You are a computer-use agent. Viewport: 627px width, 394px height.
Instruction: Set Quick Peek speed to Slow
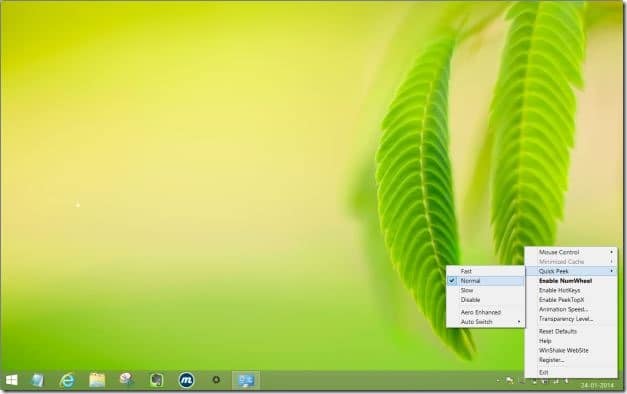[485, 290]
